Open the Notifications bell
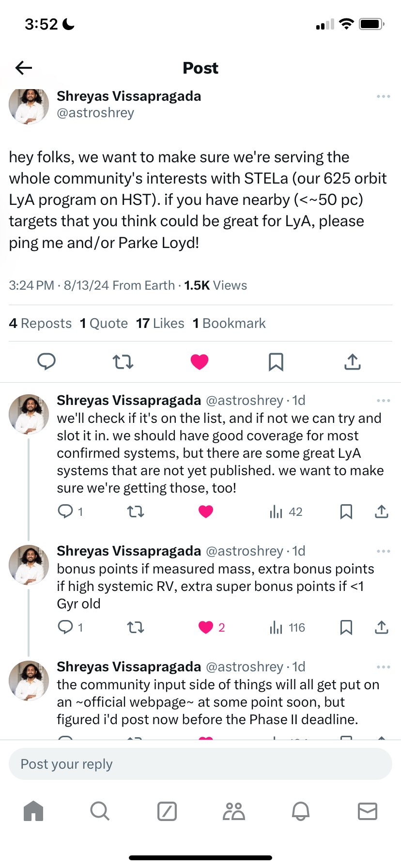Viewport: 401px width, 868px height. 300,811
